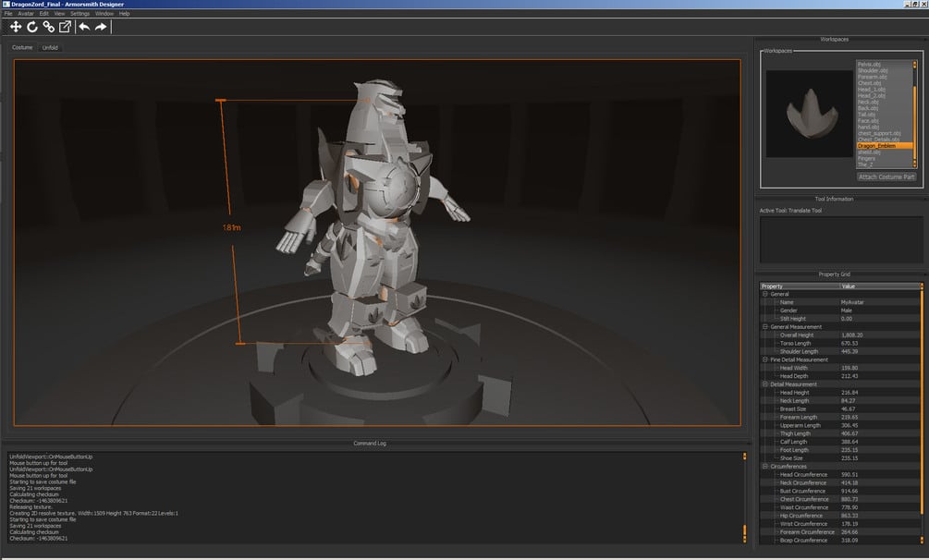This screenshot has width=929, height=560.
Task: Select the Thigh Length property row
Action: [x=840, y=433]
